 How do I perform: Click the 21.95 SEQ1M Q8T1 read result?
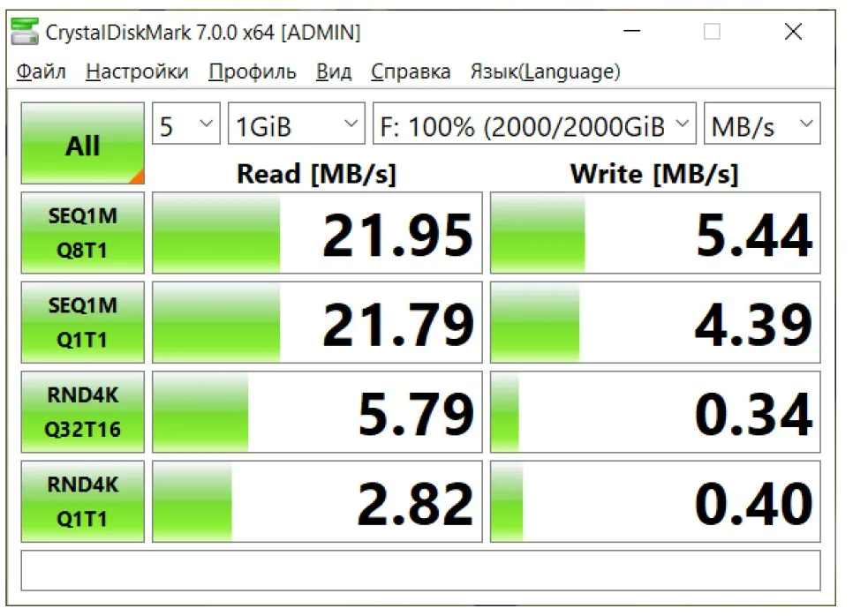click(x=317, y=233)
